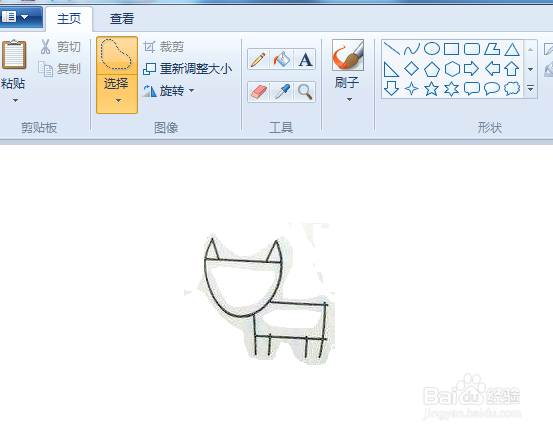Choose the Right triangle shape
This screenshot has height=433, width=553.
pyautogui.click(x=391, y=69)
